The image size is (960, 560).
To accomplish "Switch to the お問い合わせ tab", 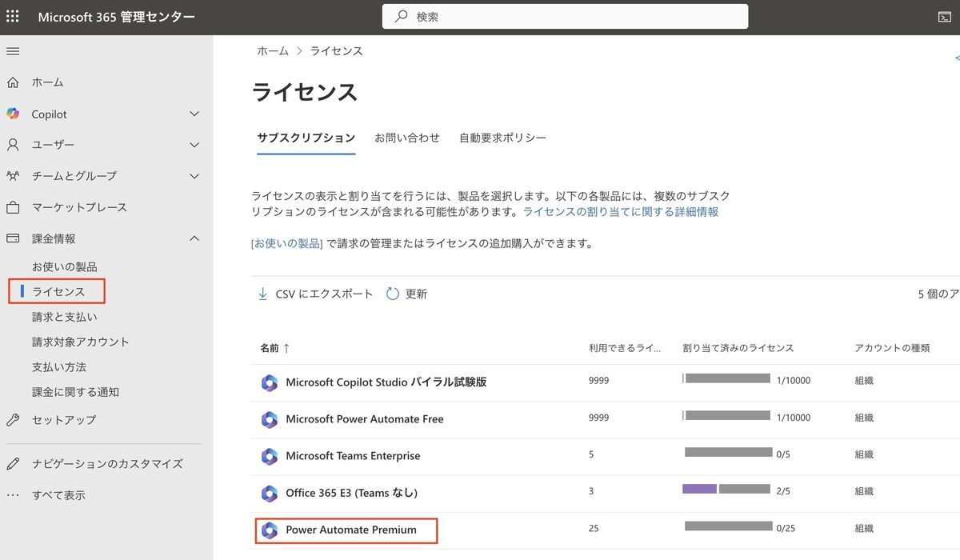I will point(407,138).
